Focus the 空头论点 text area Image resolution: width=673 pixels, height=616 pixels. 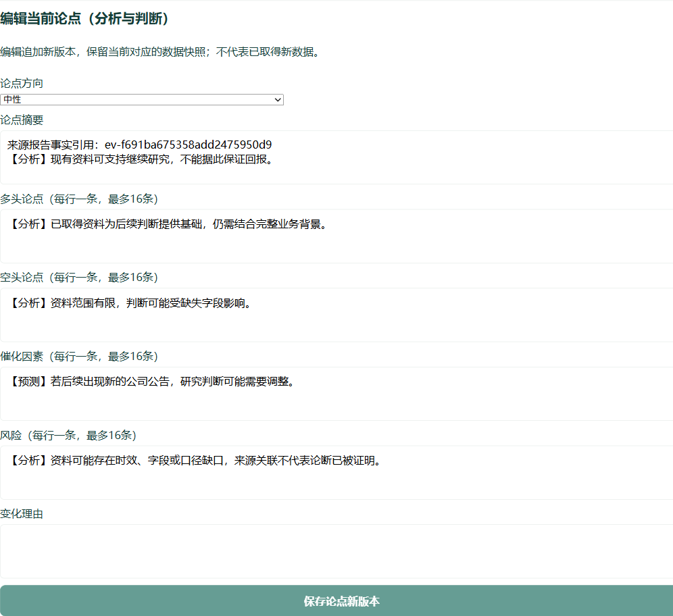pos(336,315)
